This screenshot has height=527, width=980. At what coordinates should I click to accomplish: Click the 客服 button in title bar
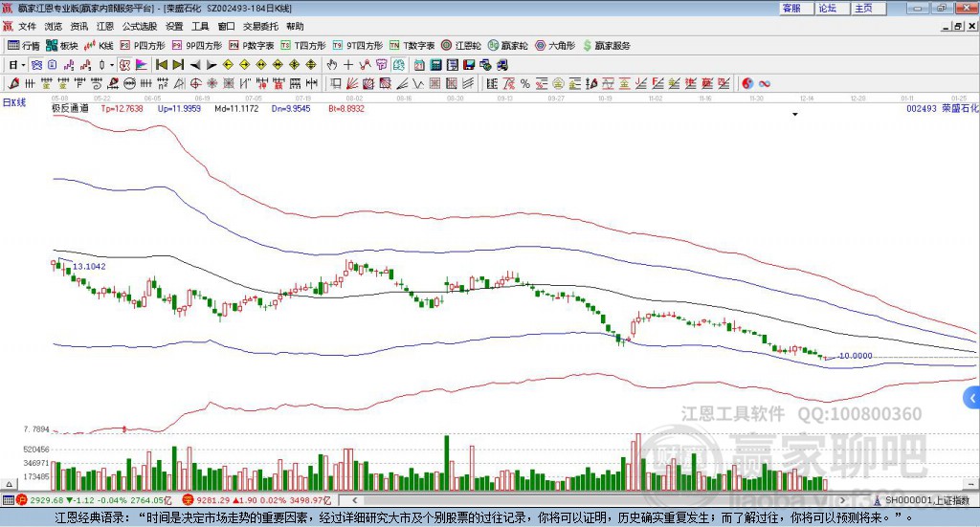pyautogui.click(x=791, y=8)
